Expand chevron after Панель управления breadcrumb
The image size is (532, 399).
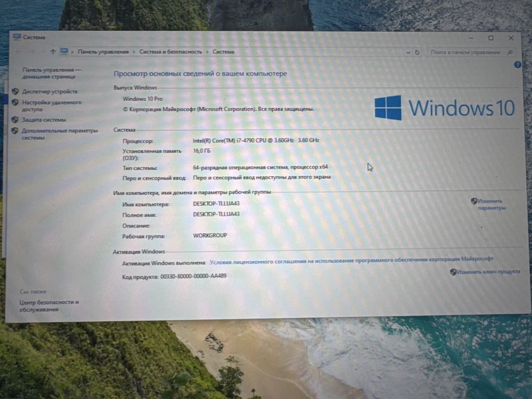(134, 52)
